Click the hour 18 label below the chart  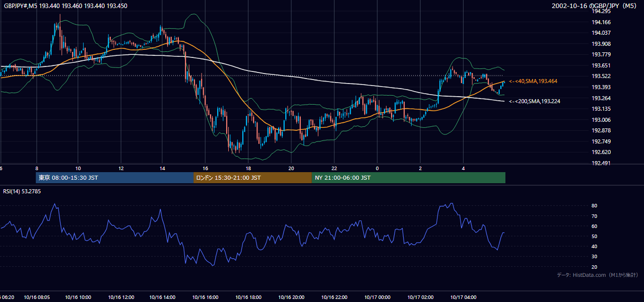coord(248,168)
